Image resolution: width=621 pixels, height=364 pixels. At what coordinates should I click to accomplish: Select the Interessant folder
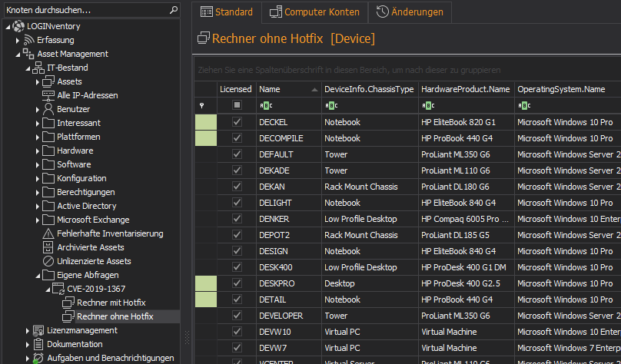click(x=78, y=123)
